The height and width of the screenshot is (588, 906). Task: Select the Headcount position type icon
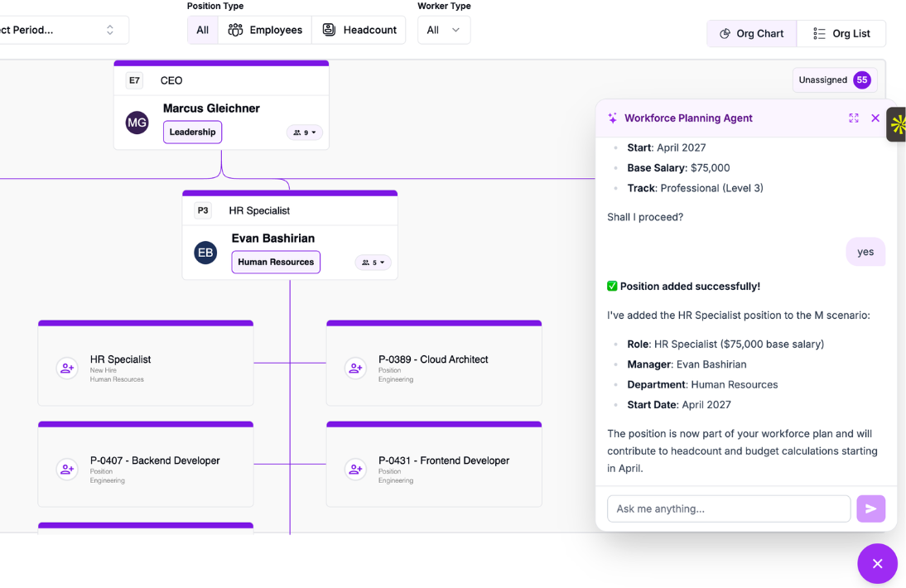click(x=330, y=29)
